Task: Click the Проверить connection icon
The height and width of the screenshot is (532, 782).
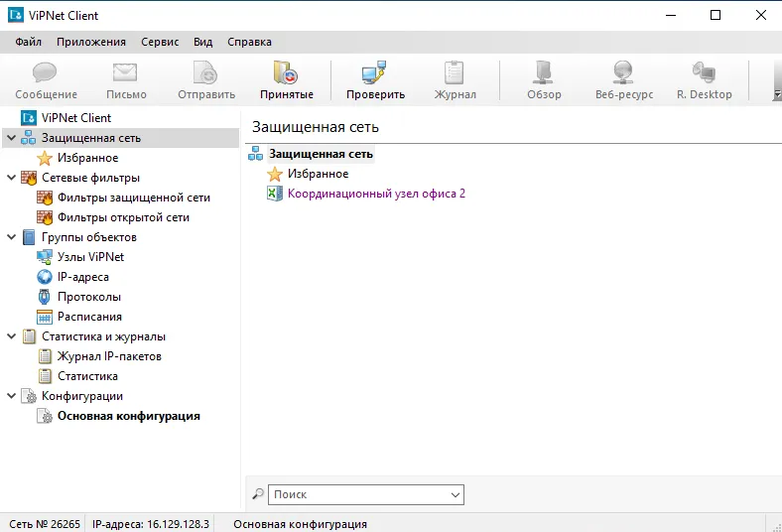Action: [x=374, y=72]
